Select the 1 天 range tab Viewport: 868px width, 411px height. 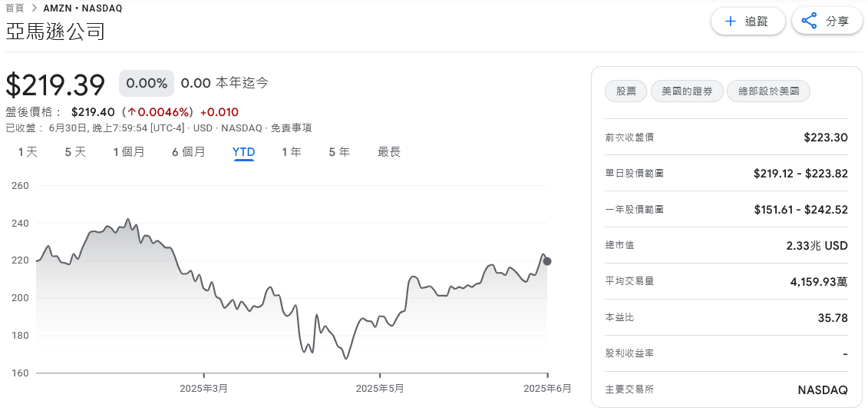(x=28, y=152)
